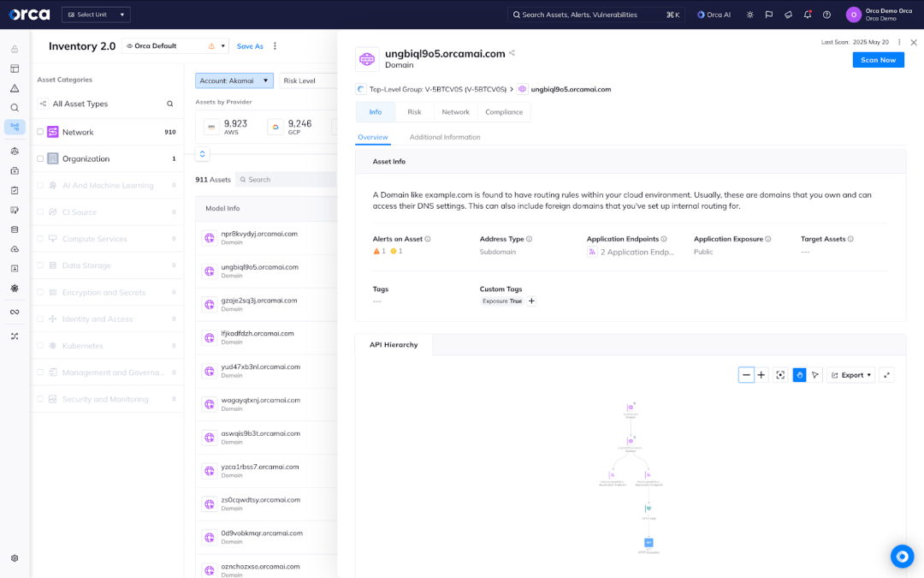Open the Select Unit dropdown

(95, 14)
